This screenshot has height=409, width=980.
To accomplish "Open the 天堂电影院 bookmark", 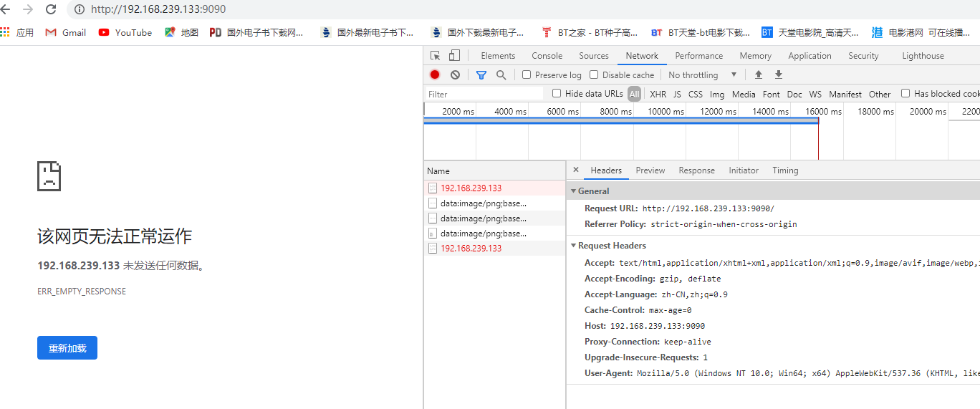I will [x=810, y=32].
